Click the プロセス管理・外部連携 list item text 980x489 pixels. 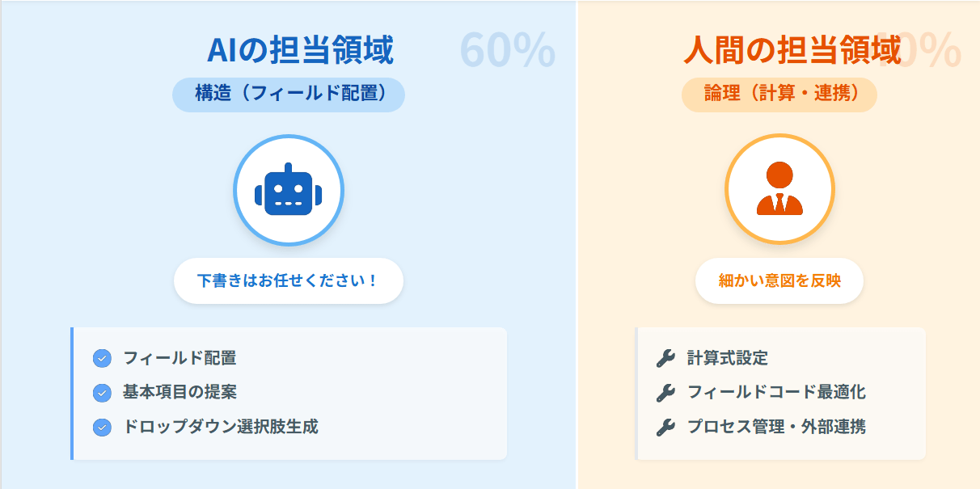pyautogui.click(x=776, y=427)
